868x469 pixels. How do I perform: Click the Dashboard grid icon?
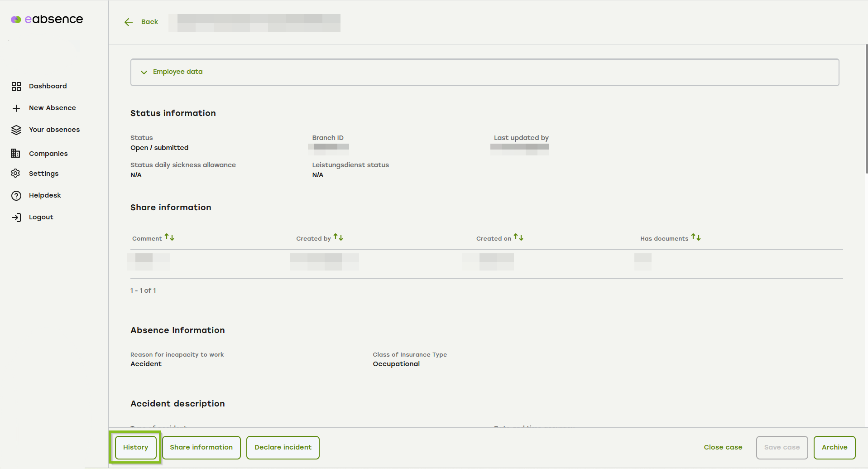16,87
